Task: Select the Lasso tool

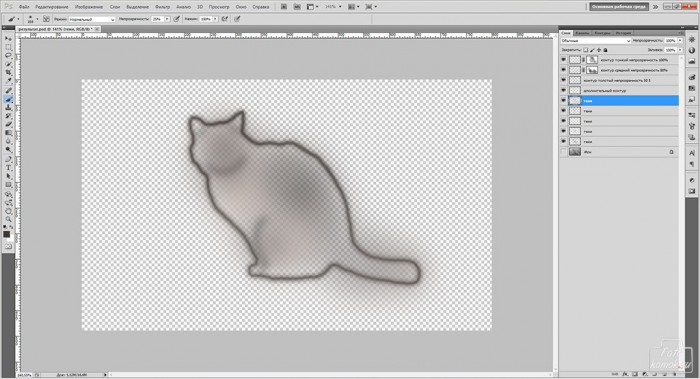Action: click(x=8, y=56)
